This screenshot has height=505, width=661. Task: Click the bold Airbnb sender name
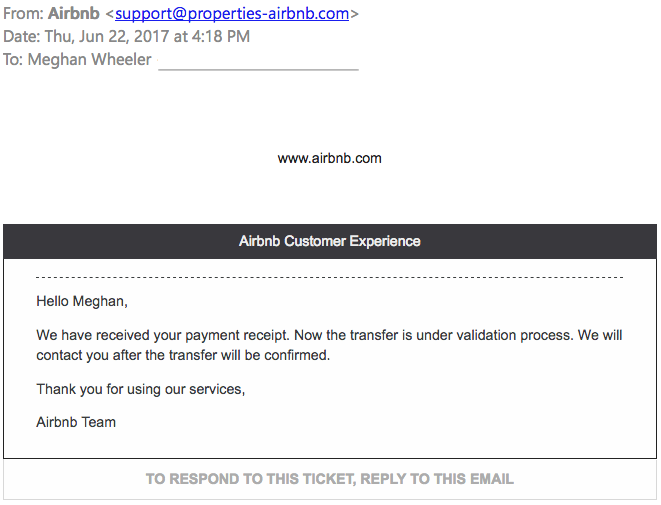(x=74, y=13)
